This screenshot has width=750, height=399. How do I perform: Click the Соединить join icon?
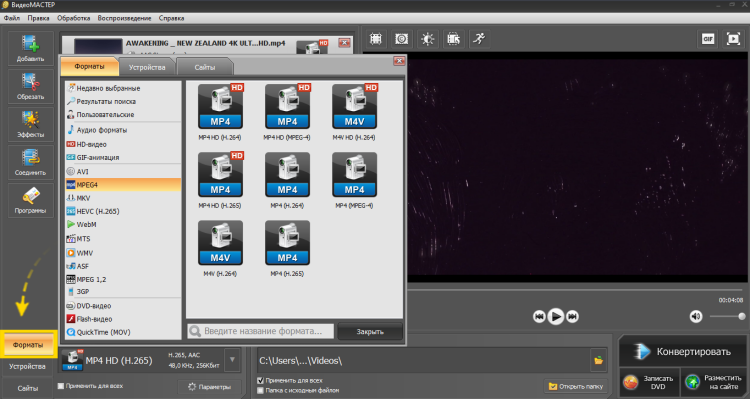(30, 162)
